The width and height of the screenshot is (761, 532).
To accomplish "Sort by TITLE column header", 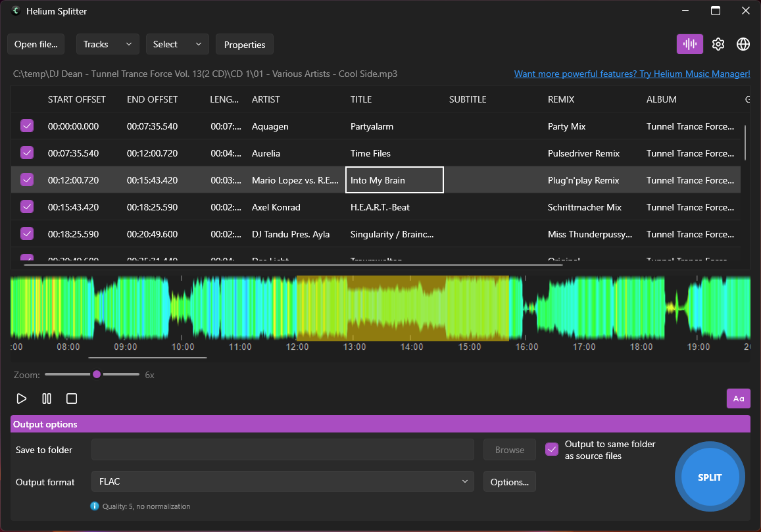I will pos(361,99).
